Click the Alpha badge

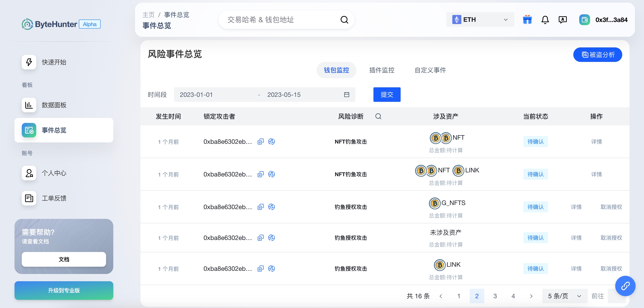(90, 24)
